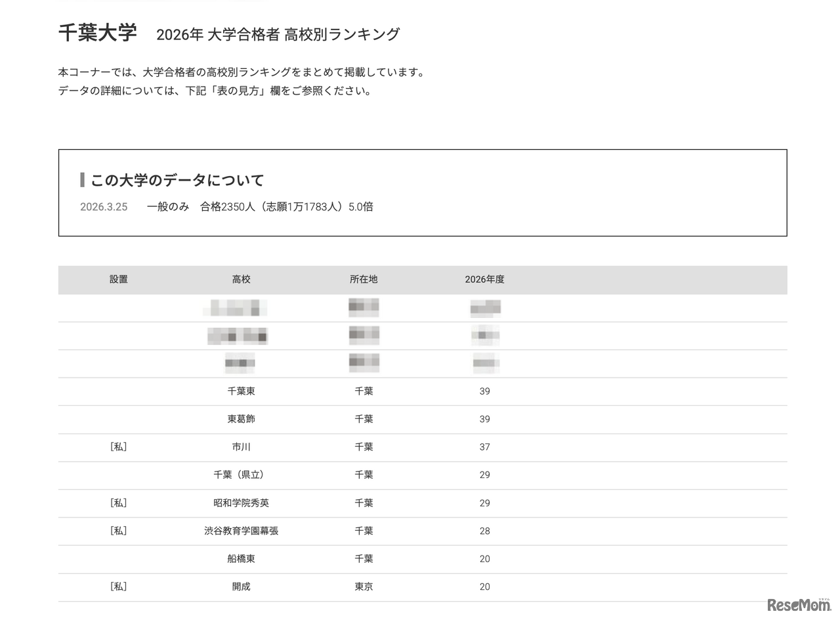Click the value 20 in the 船橋東 row
The width and height of the screenshot is (840, 620).
click(484, 559)
